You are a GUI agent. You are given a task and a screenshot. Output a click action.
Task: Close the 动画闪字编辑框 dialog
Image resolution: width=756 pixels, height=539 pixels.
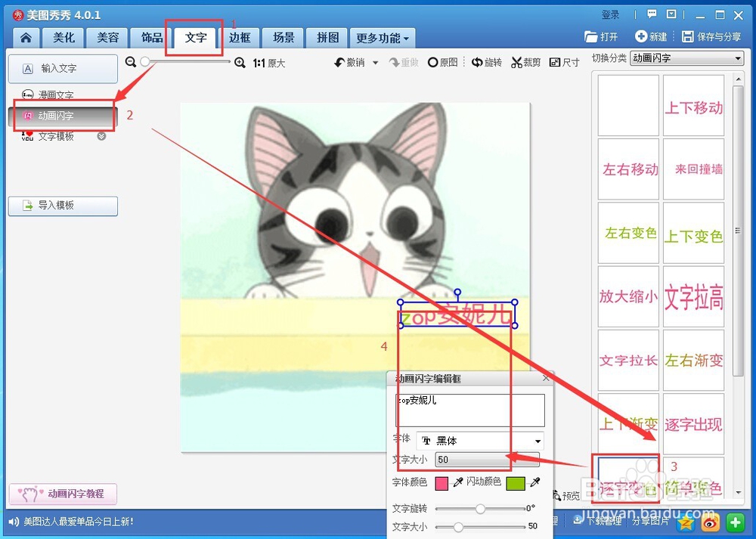coord(546,378)
